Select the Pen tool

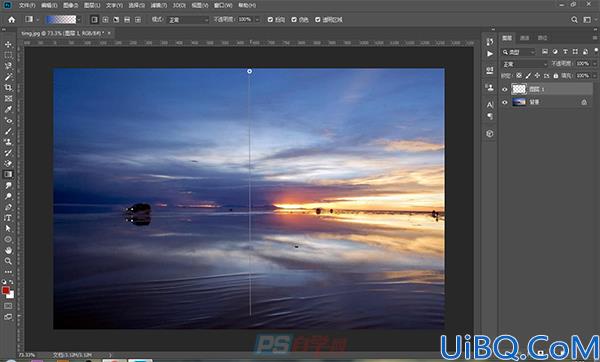click(8, 207)
